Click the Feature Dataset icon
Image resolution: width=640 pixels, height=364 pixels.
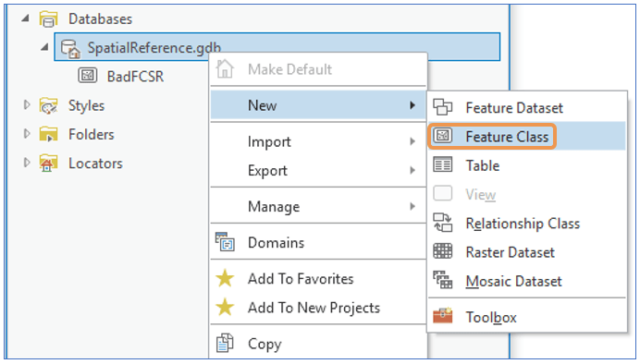coord(442,107)
